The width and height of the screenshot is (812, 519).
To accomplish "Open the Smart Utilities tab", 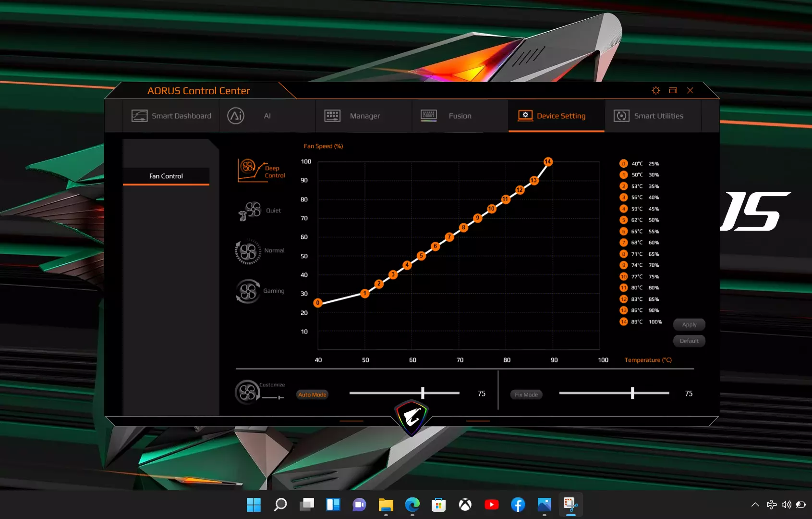I will click(649, 116).
